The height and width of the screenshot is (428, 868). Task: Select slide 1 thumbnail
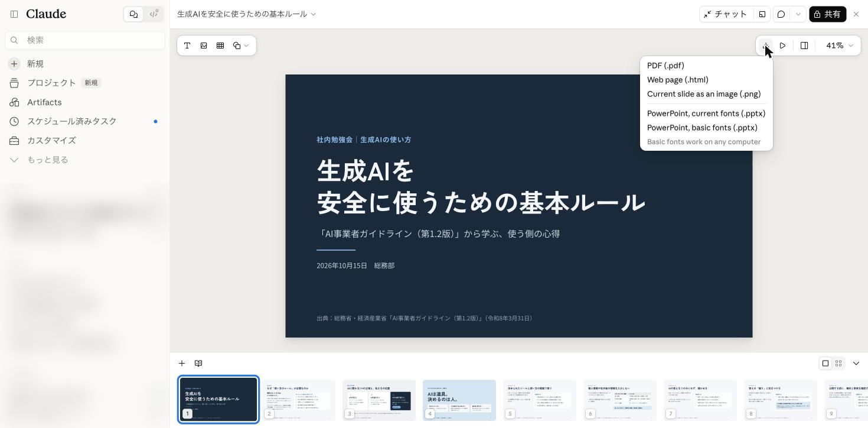tap(218, 400)
